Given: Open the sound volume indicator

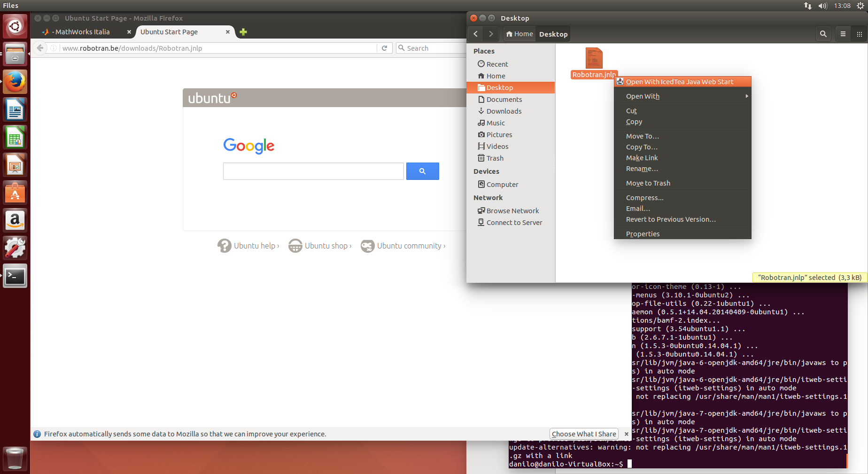Looking at the screenshot, I should pos(822,6).
